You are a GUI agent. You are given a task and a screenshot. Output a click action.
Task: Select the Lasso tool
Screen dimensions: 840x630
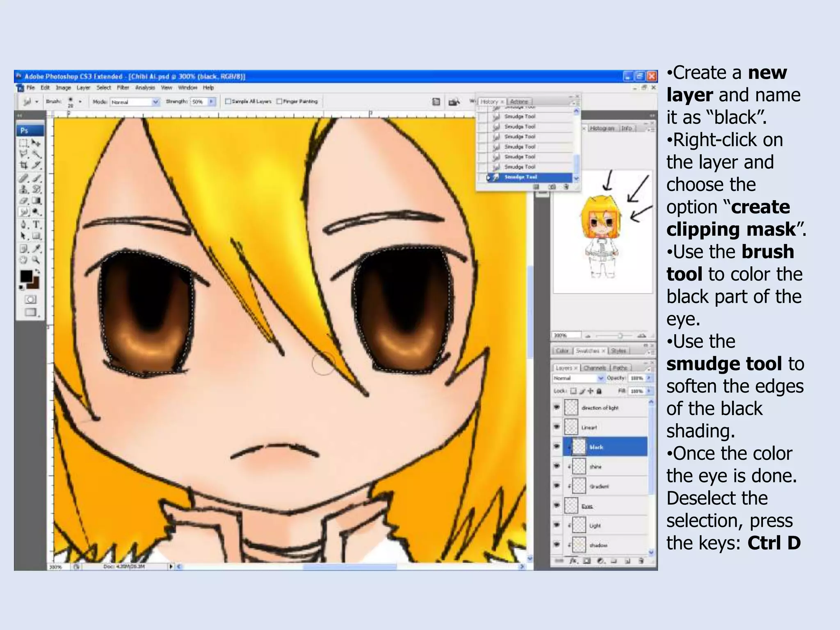(23, 154)
